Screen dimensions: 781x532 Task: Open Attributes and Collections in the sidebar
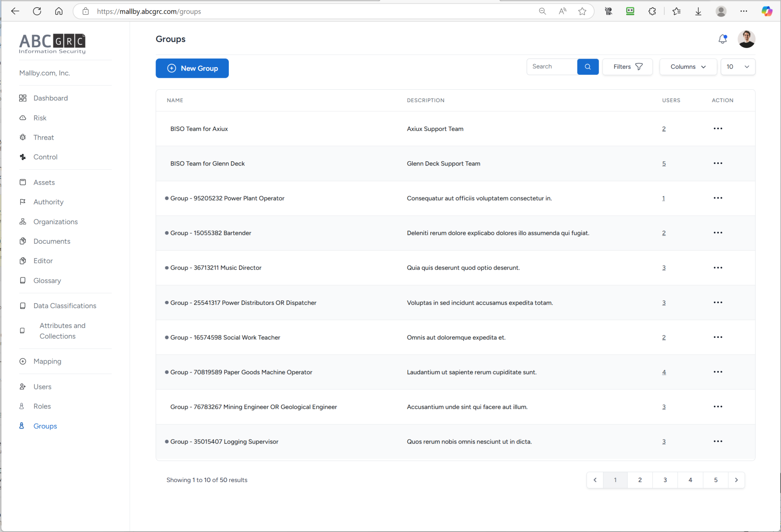(63, 331)
